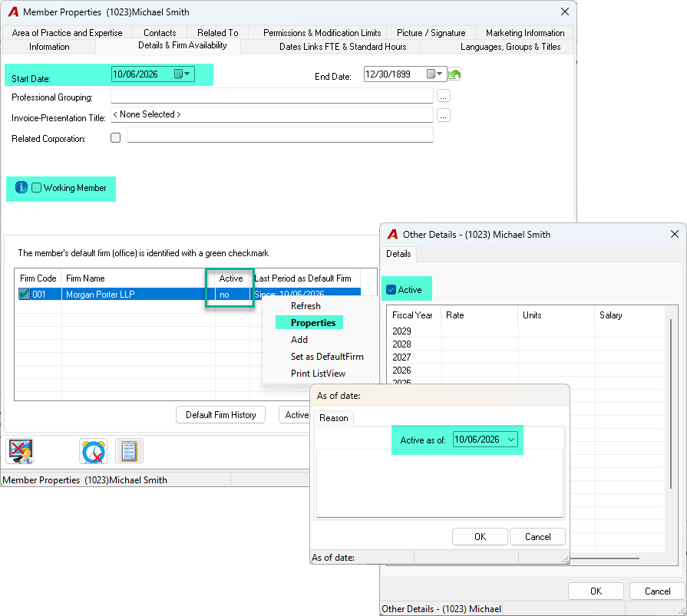Go to the Permissions & Modification Limits tab

(322, 33)
